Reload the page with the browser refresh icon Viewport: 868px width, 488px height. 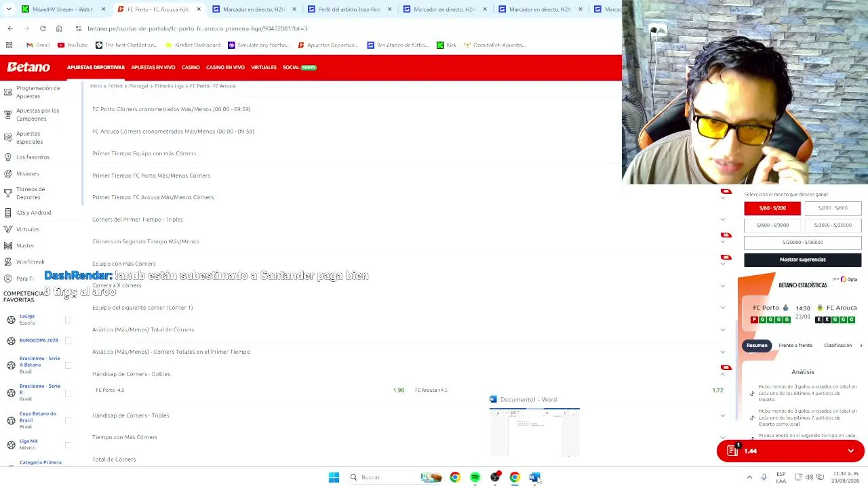click(x=43, y=28)
